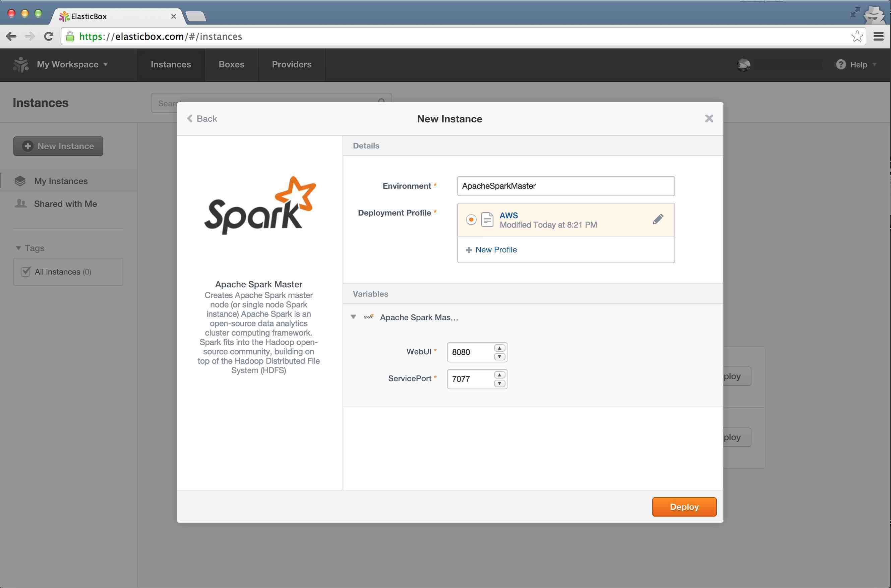Select My Instances in sidebar
891x588 pixels.
69,181
